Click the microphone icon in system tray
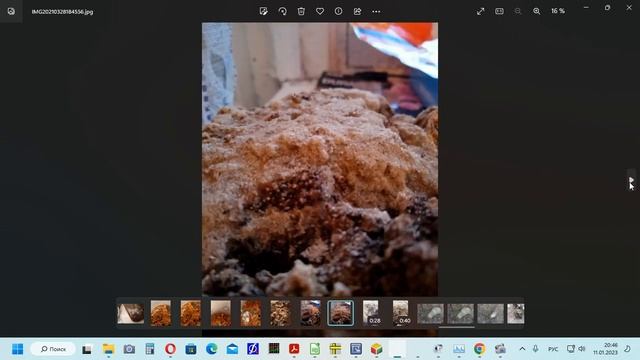The width and height of the screenshot is (640, 360). [536, 349]
